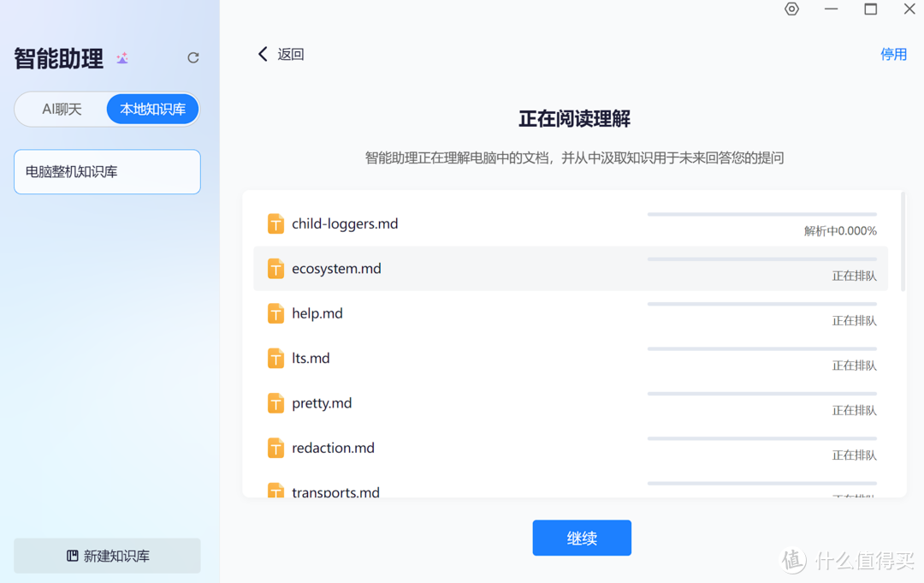
Task: Click the file icon beside help.md
Action: pyautogui.click(x=275, y=313)
